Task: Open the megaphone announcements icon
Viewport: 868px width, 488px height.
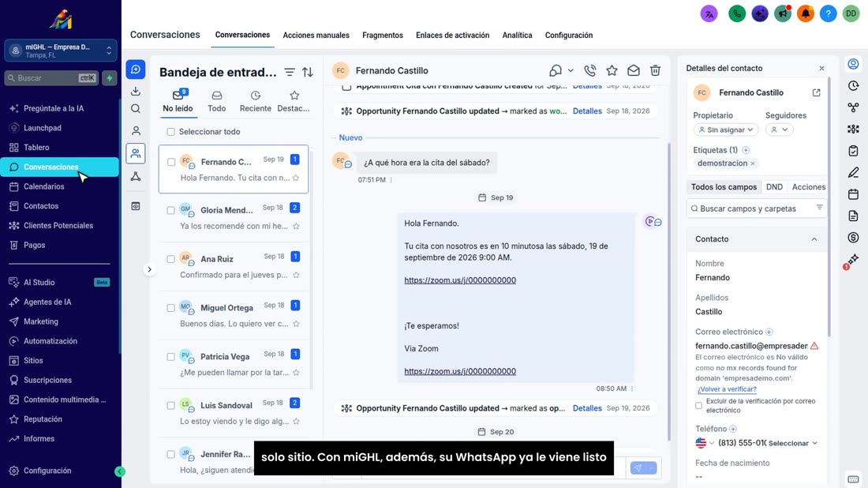Action: click(x=783, y=13)
